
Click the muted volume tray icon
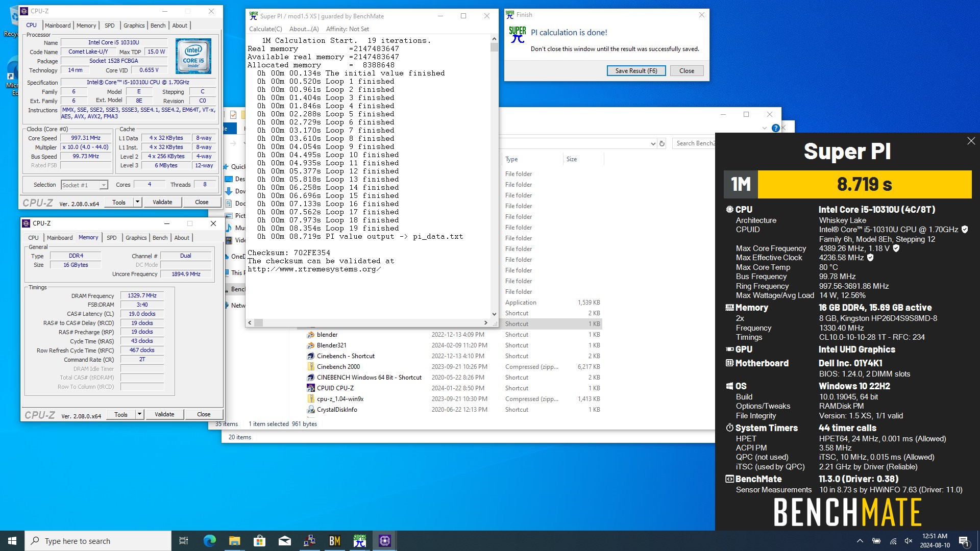[909, 541]
